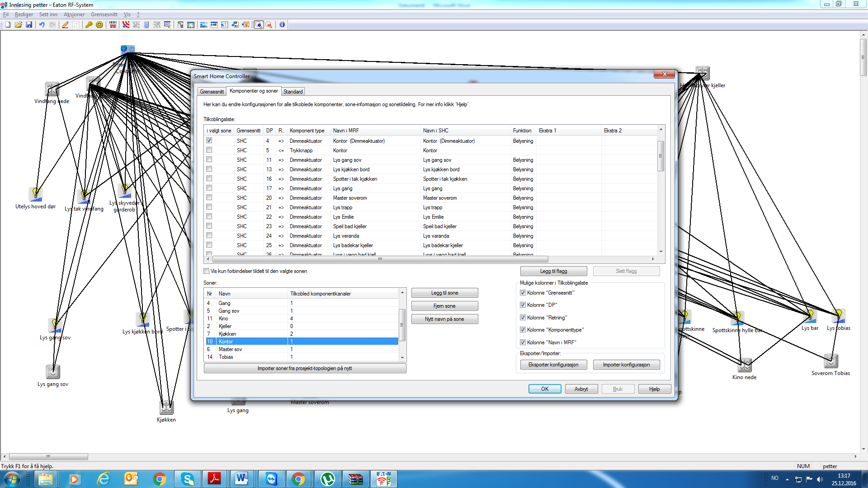
Task: Check the Lys kjøkken bord row checkbox
Action: pos(209,169)
